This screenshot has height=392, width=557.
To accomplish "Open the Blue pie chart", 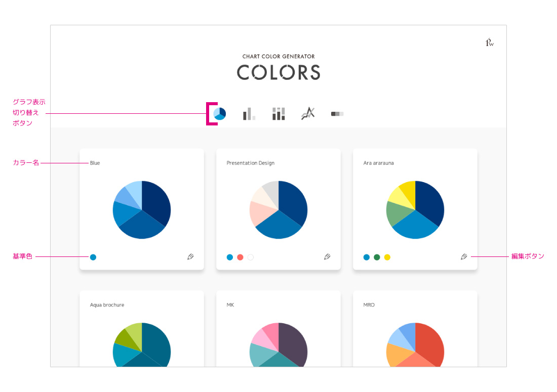I will (142, 210).
